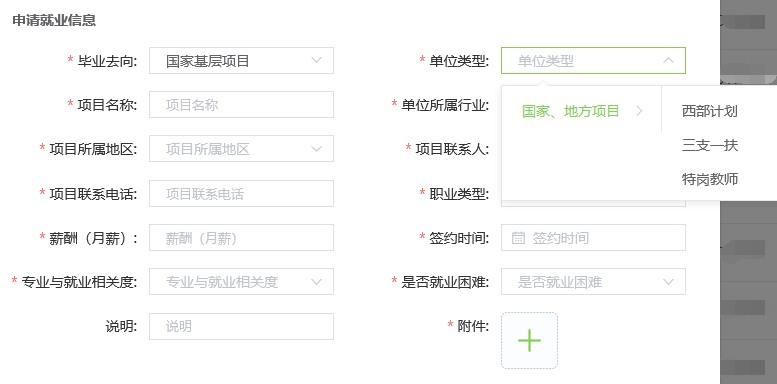
Task: Click calendar icon in 签约时间 field
Action: (x=518, y=238)
